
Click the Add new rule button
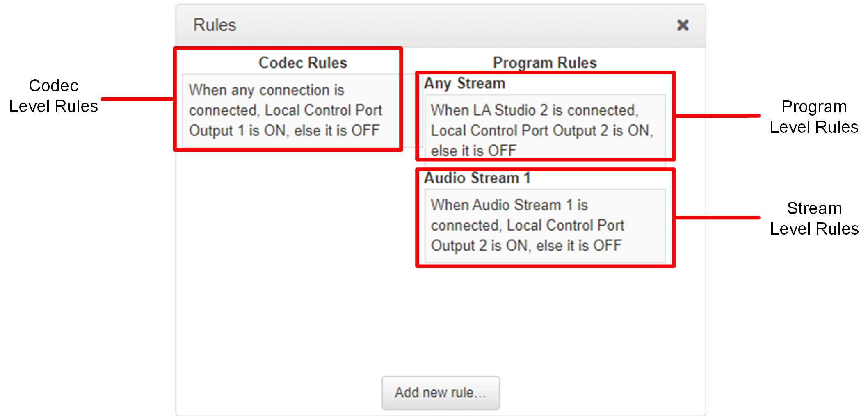(441, 393)
